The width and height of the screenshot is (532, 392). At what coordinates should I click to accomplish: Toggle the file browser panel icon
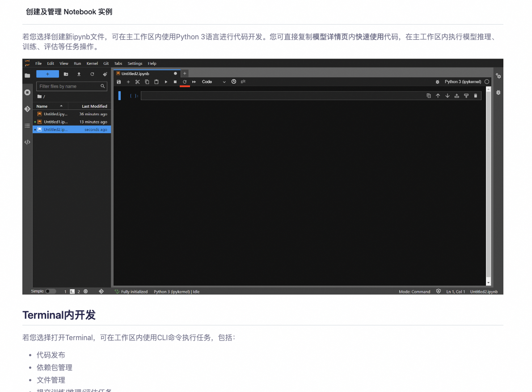point(27,76)
